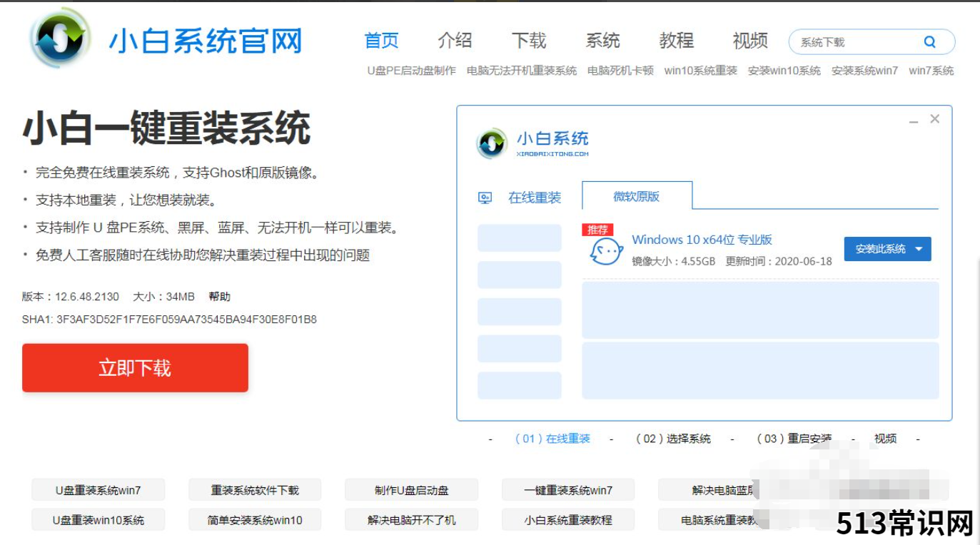The height and width of the screenshot is (545, 980).
Task: Click the 小白系统重装教程 tag button
Action: pos(568,520)
